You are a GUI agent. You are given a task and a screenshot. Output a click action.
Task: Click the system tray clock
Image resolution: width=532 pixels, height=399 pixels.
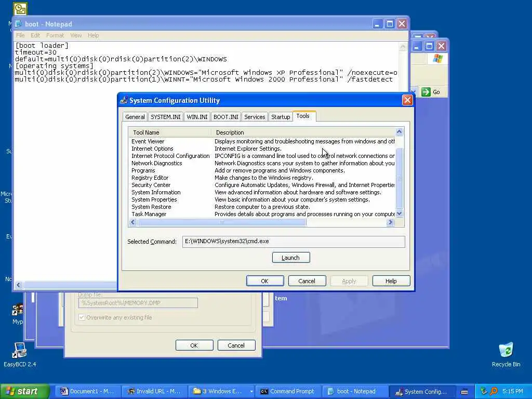[x=513, y=391]
